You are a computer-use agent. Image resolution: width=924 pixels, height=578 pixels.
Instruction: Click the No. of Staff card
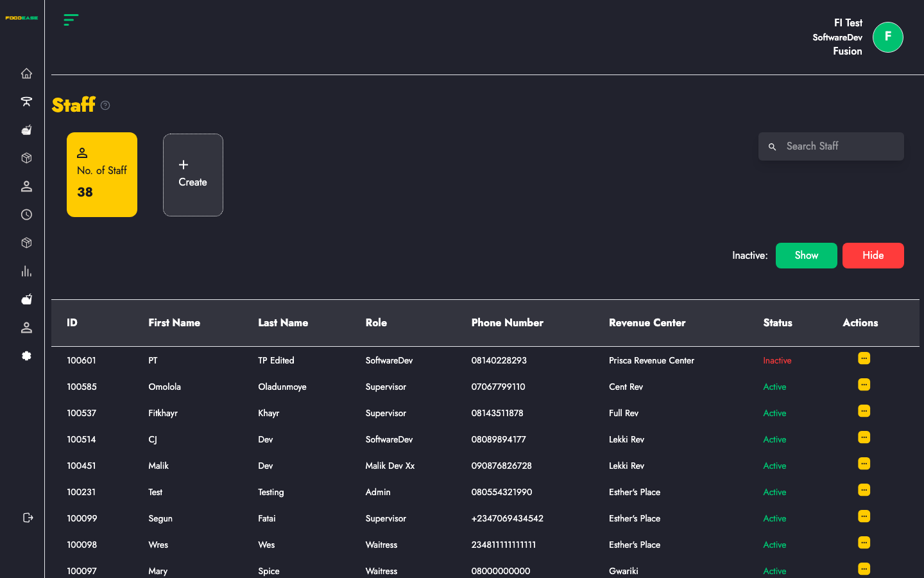coord(102,175)
